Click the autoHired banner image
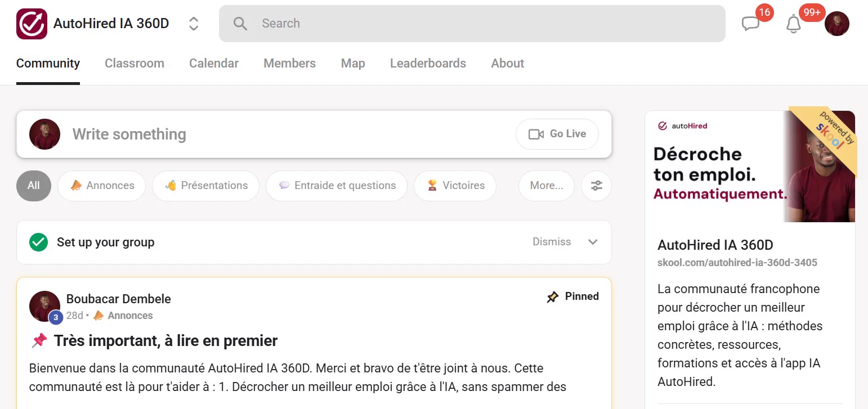This screenshot has height=409, width=868. coord(750,167)
